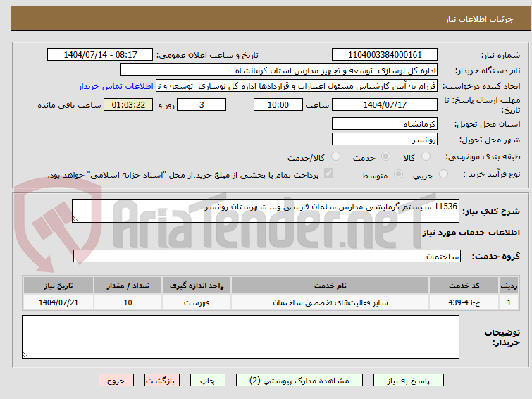The height and width of the screenshot is (399, 532).
Task: Click the کد خدمت column header
Action: point(464,286)
